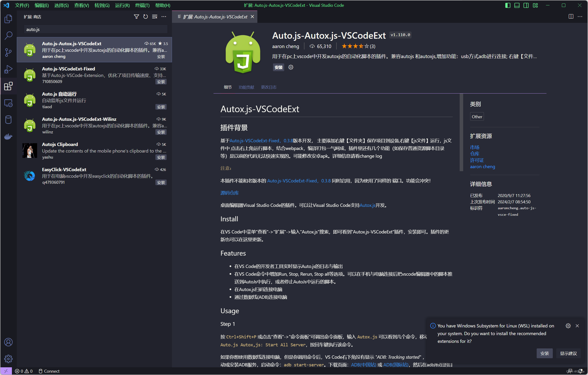Open the Manage gear in activity bar

(x=8, y=359)
